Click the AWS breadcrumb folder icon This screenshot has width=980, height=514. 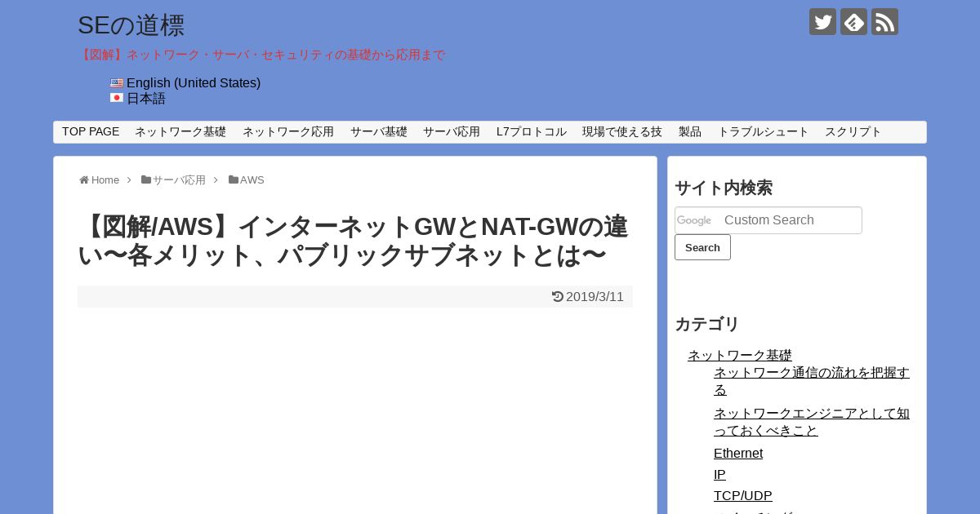click(x=234, y=180)
